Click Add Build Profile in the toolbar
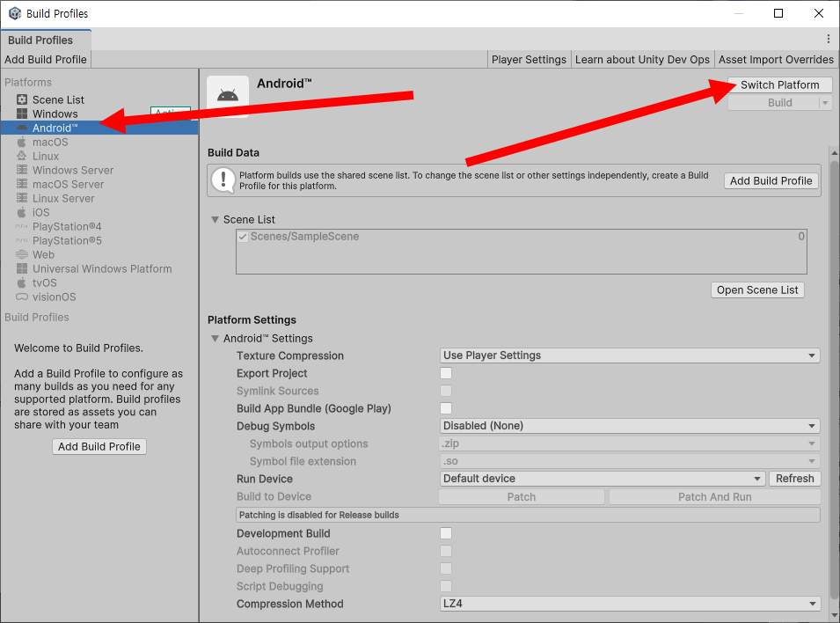This screenshot has width=840, height=623. [46, 60]
